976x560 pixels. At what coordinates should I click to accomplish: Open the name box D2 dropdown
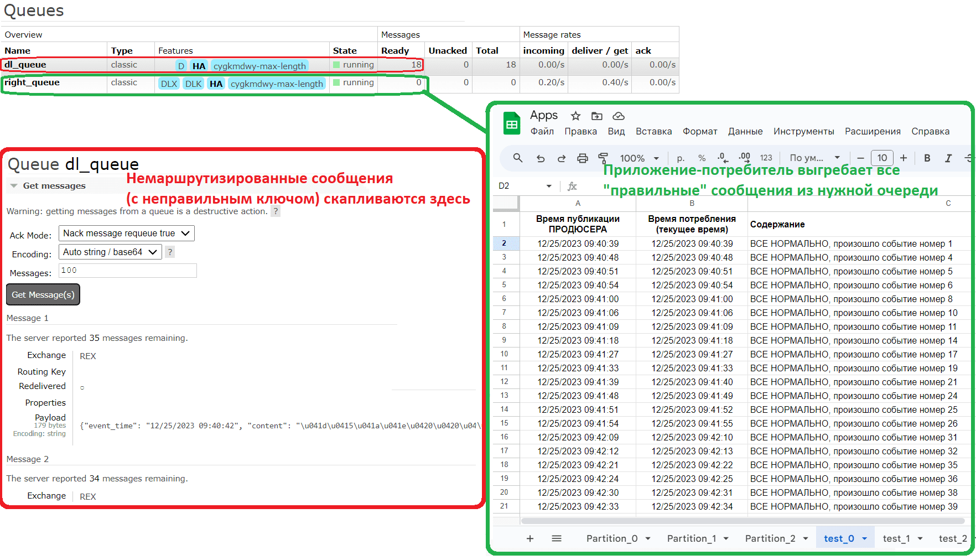pyautogui.click(x=549, y=186)
